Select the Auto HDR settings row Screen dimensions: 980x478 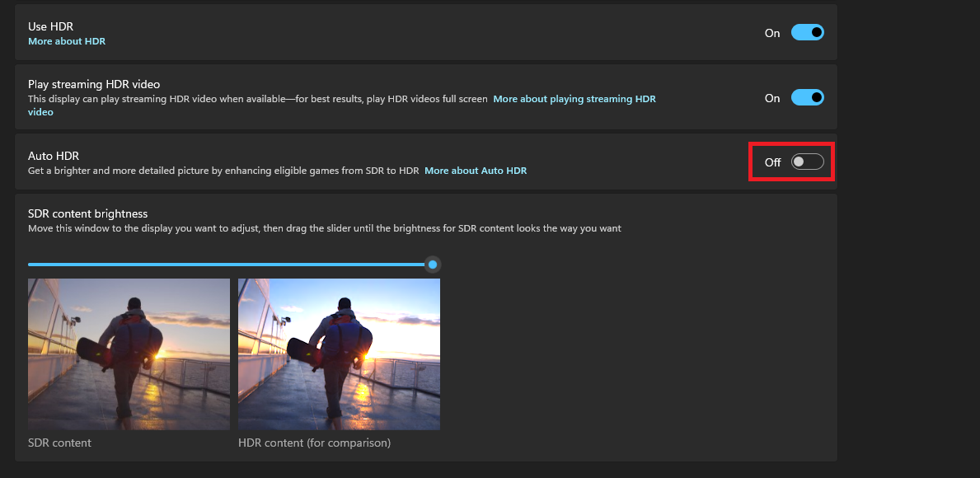[412, 162]
